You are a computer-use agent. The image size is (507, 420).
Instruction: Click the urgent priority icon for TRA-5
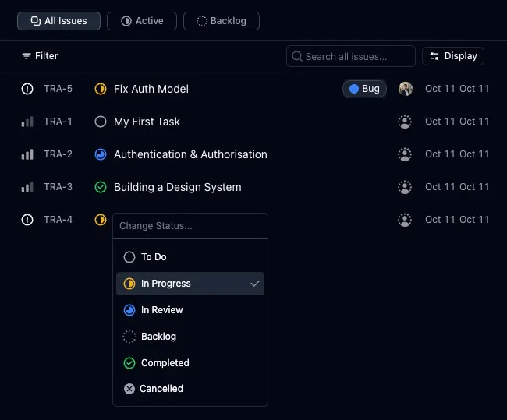tap(27, 89)
